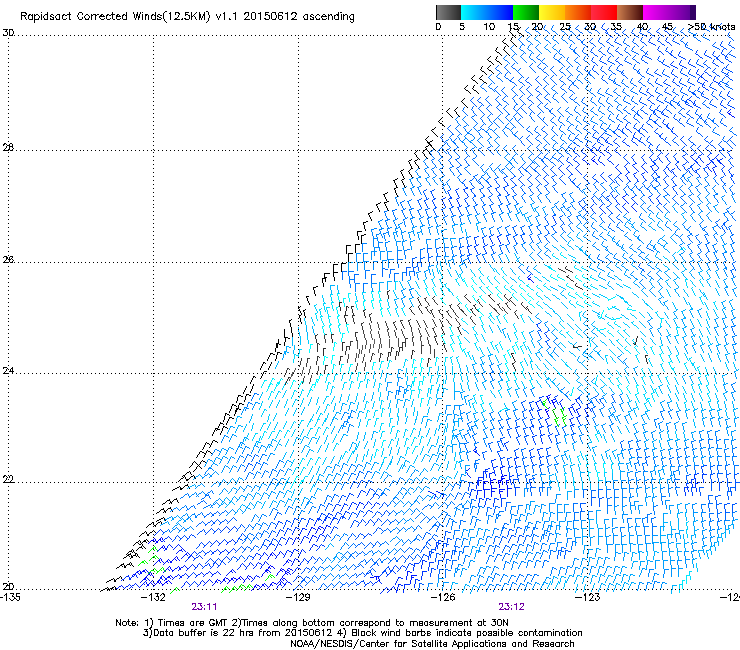Click the longitude -126 axis label

pos(443,597)
